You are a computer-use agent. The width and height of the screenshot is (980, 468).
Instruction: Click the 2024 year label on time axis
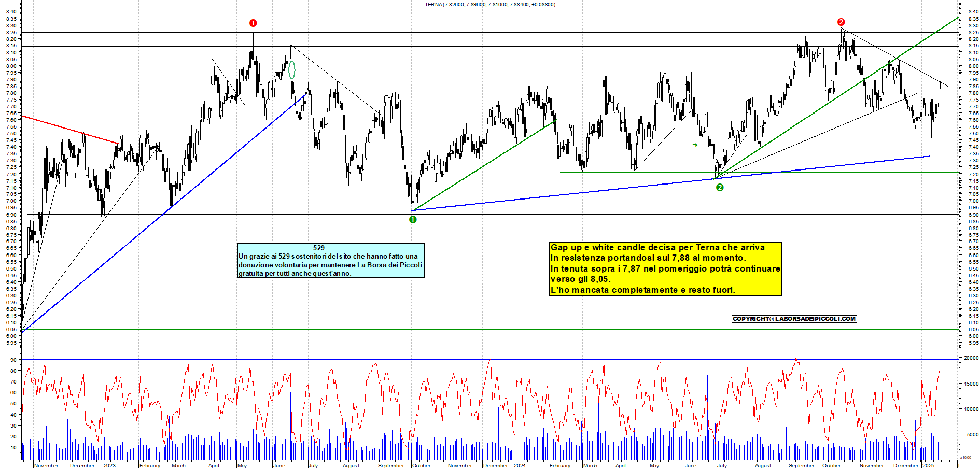pos(520,465)
